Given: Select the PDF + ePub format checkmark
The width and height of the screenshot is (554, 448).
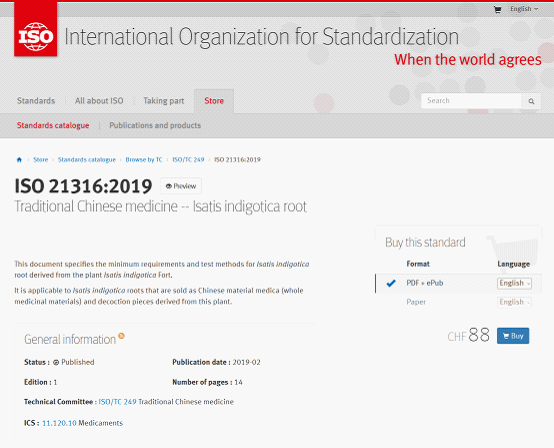Looking at the screenshot, I should (x=391, y=283).
